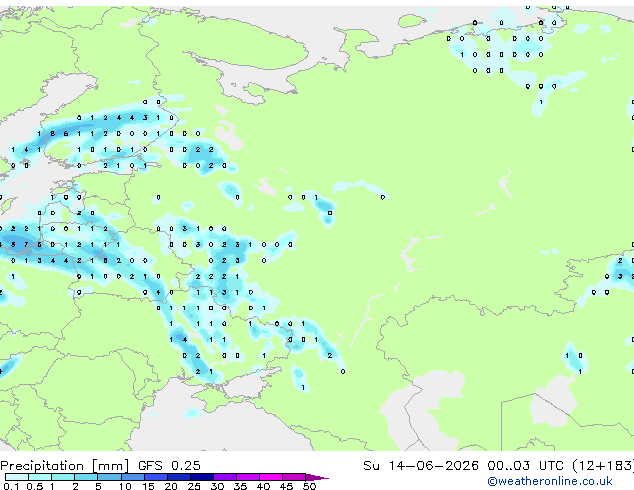This screenshot has width=634, height=490.
Task: Click the '50' legend scale label
Action: pos(309,486)
